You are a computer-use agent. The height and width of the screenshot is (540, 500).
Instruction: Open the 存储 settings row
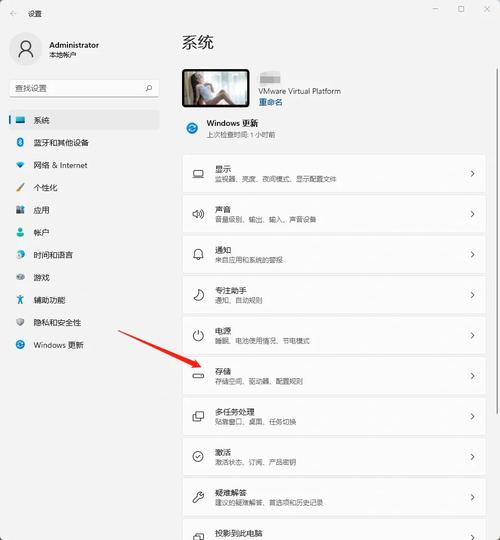coord(334,376)
